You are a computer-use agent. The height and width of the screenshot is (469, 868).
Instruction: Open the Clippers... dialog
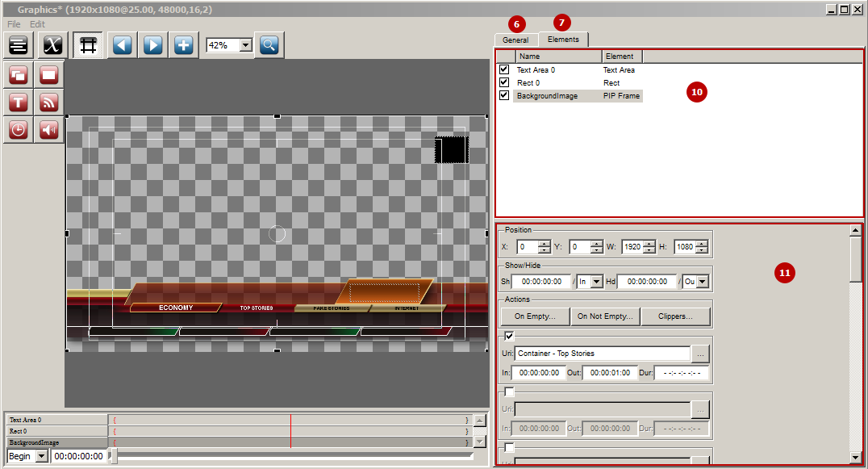[x=675, y=316]
